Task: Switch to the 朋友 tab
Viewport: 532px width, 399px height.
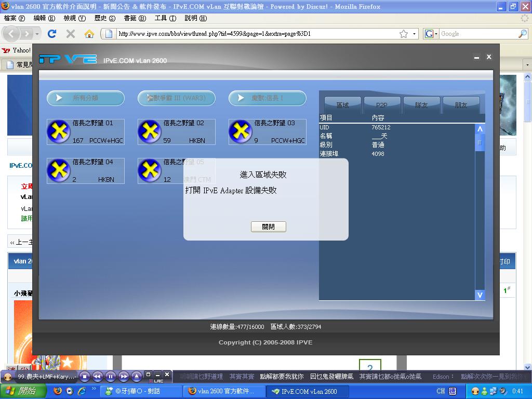Action: [x=461, y=105]
